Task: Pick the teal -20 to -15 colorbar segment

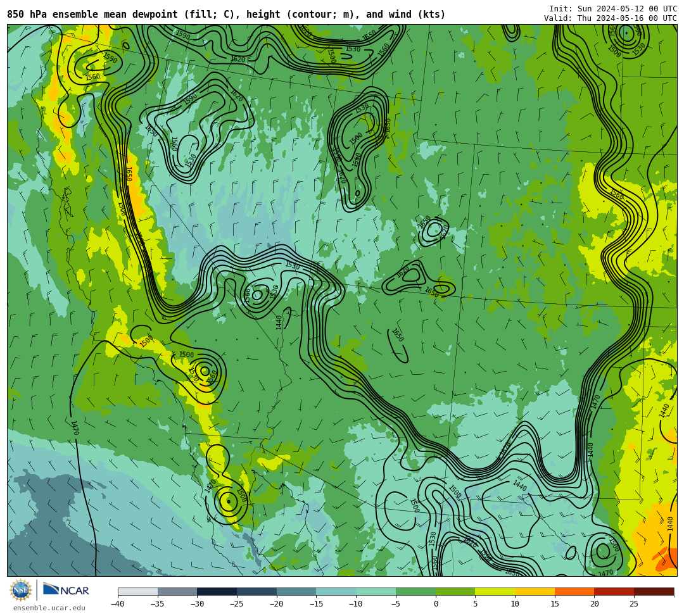Action: click(296, 591)
